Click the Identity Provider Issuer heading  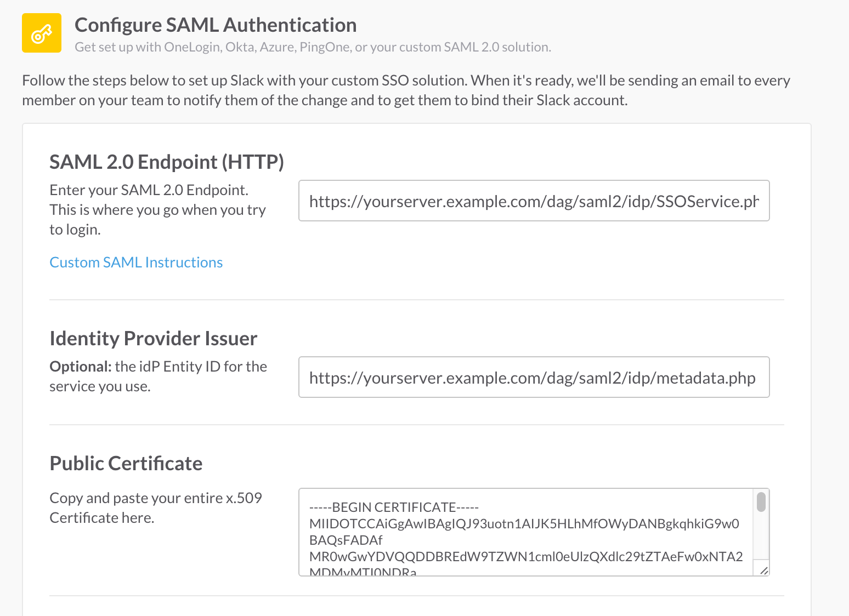pyautogui.click(x=153, y=338)
